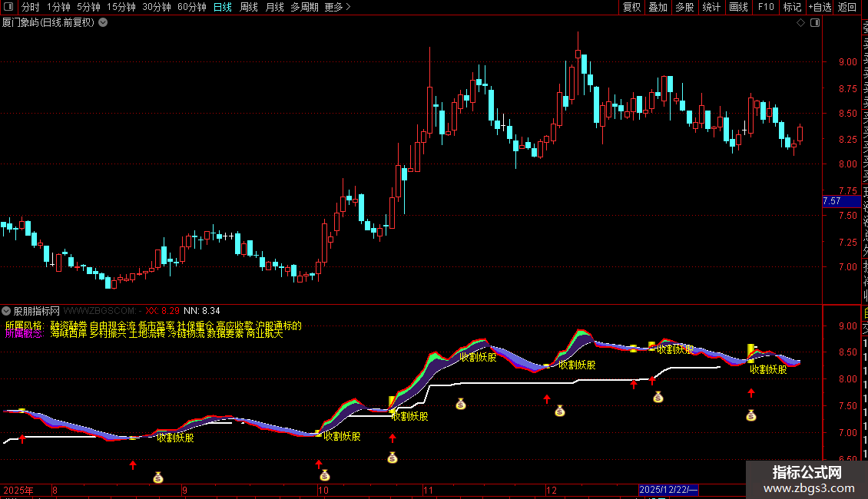Switch to 15分钟 period
Viewport: 868px width, 499px height.
click(121, 7)
